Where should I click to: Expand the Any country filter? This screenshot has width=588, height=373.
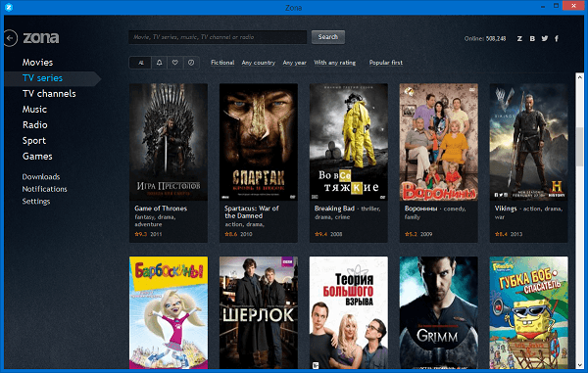tap(259, 63)
